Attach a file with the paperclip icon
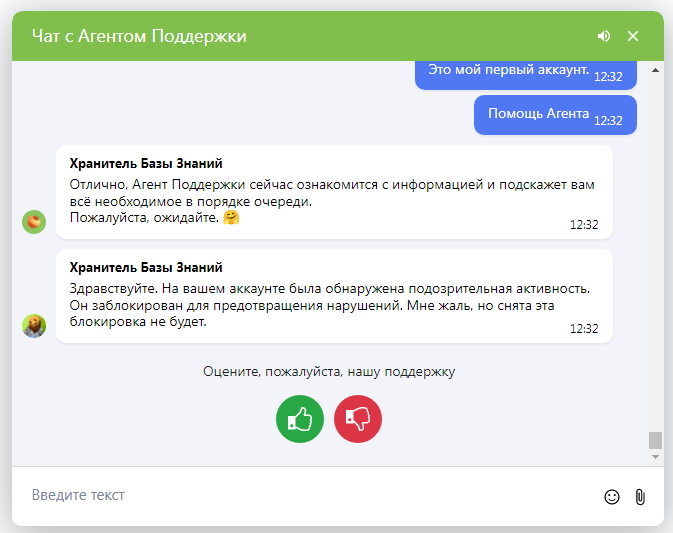The image size is (673, 533). click(x=640, y=497)
